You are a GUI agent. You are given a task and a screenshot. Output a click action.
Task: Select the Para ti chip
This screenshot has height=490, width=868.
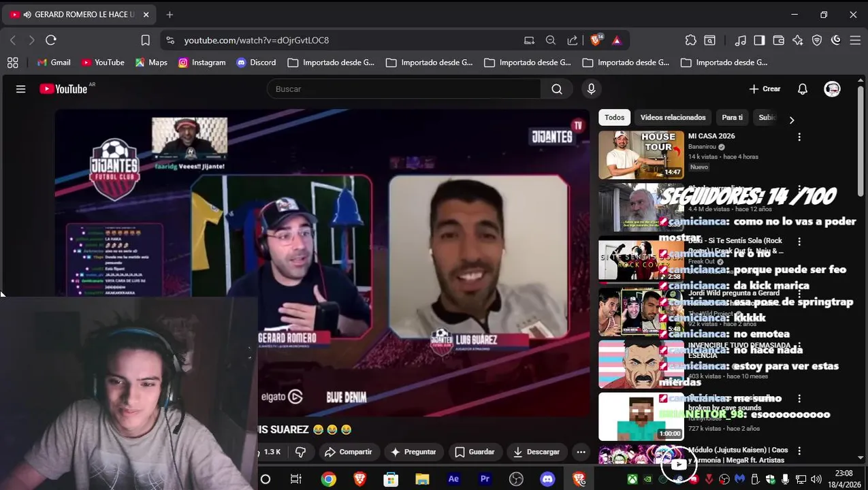733,118
